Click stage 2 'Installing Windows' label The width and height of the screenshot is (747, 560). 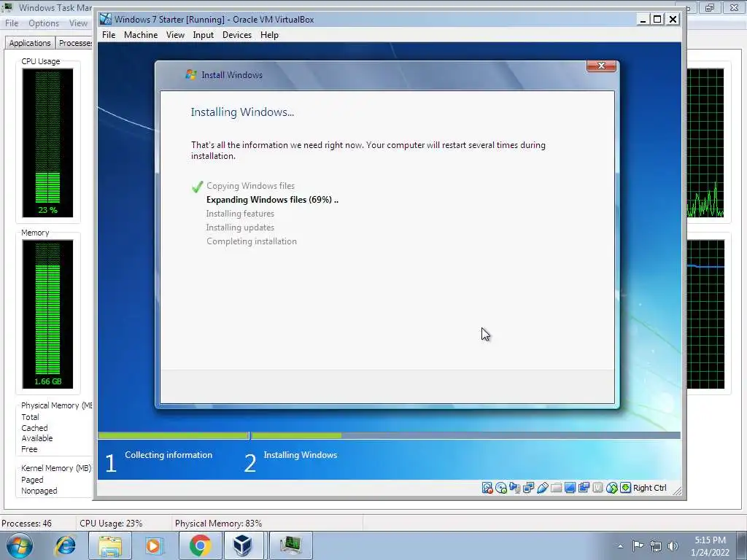point(300,455)
